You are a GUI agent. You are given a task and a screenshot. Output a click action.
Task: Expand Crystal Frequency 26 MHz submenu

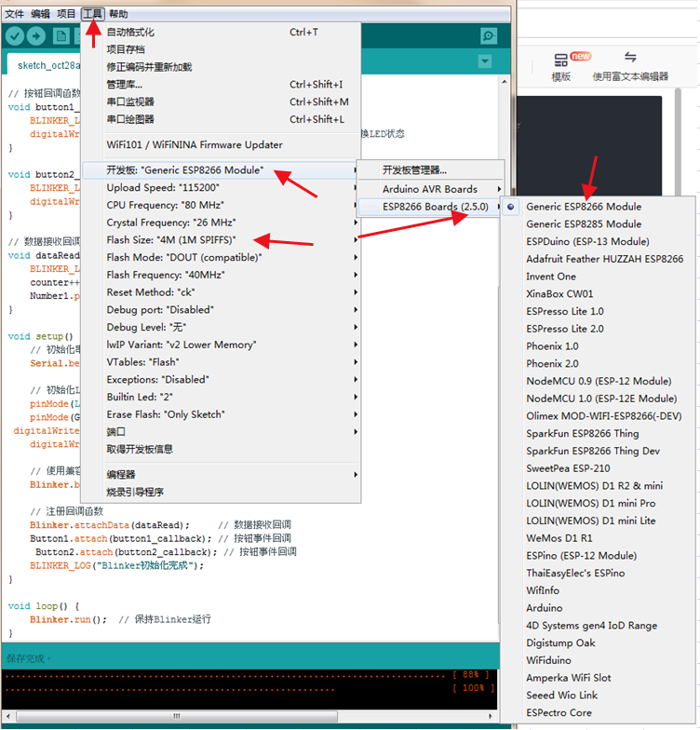(x=222, y=223)
